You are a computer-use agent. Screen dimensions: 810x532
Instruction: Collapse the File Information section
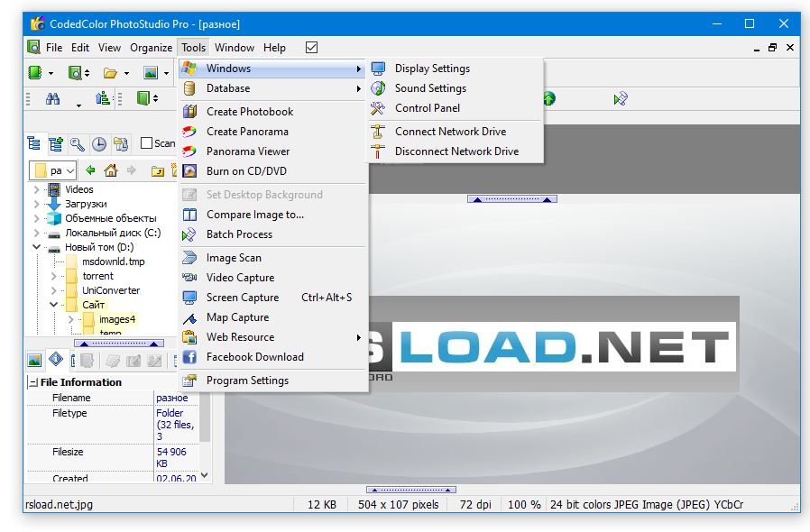pyautogui.click(x=33, y=382)
